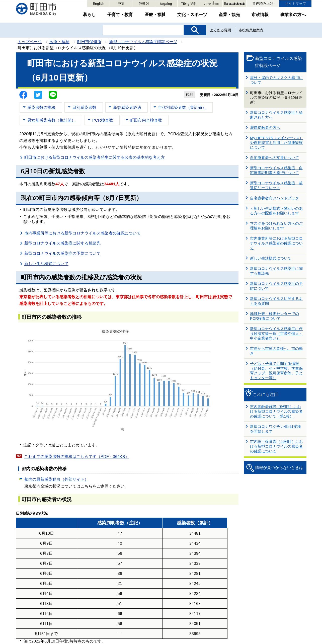Click the magnifier icon beside 情報が見つからないときは
Screen dimensions: 322x644
250,468
